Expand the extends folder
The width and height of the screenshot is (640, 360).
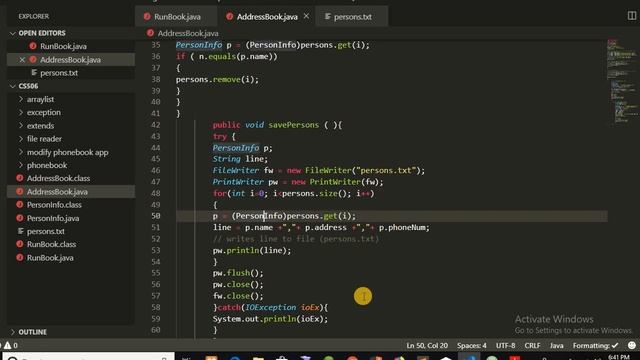(x=21, y=126)
